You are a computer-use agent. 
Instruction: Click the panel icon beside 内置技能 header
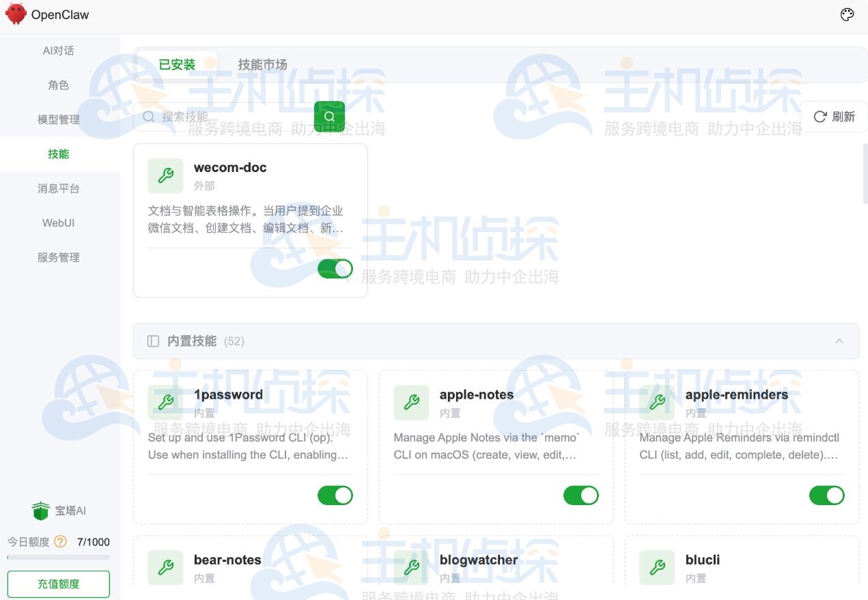point(153,341)
